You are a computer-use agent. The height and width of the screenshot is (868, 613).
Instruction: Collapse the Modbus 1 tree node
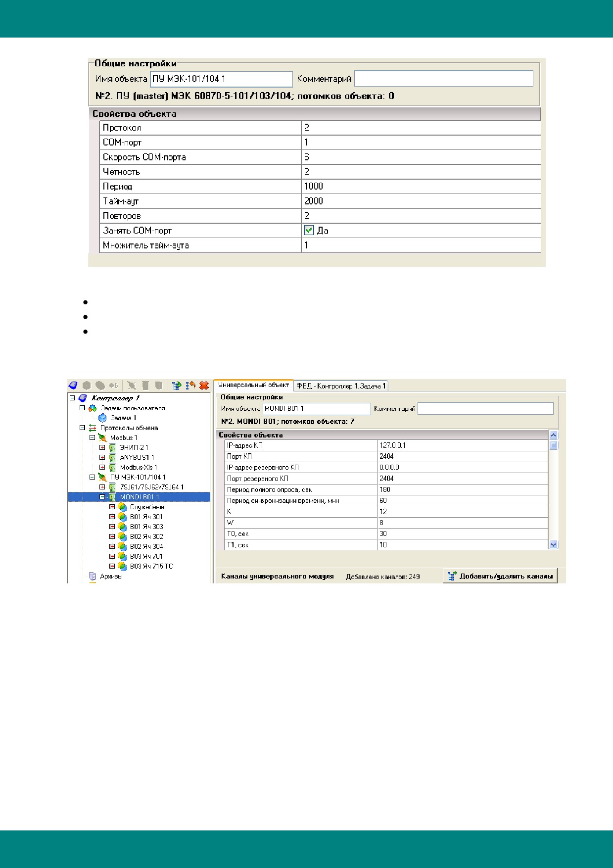click(92, 437)
